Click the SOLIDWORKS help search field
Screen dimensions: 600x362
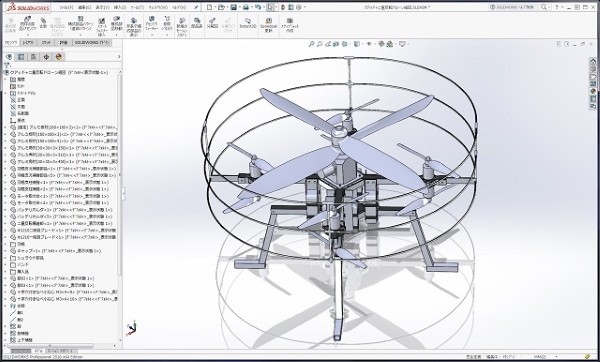click(x=517, y=7)
